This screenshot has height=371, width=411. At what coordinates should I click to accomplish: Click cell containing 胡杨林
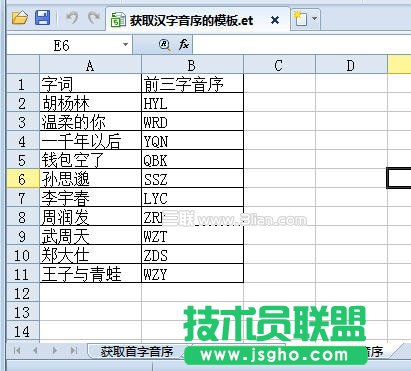click(90, 103)
